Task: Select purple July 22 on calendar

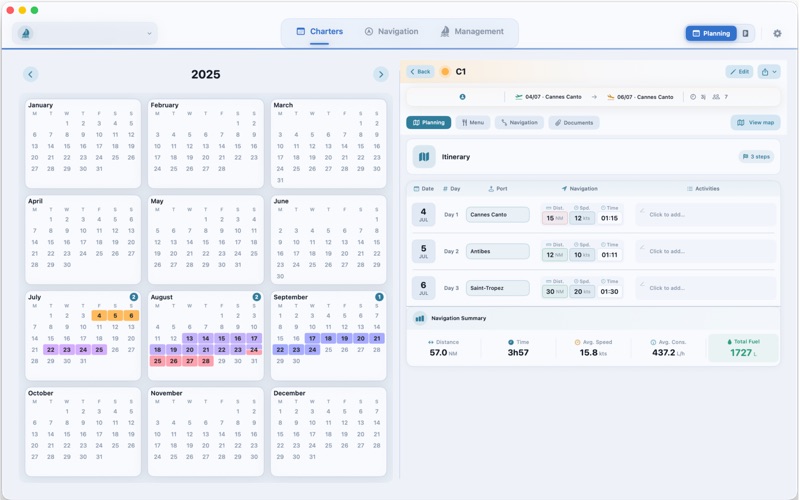Action: pos(51,350)
